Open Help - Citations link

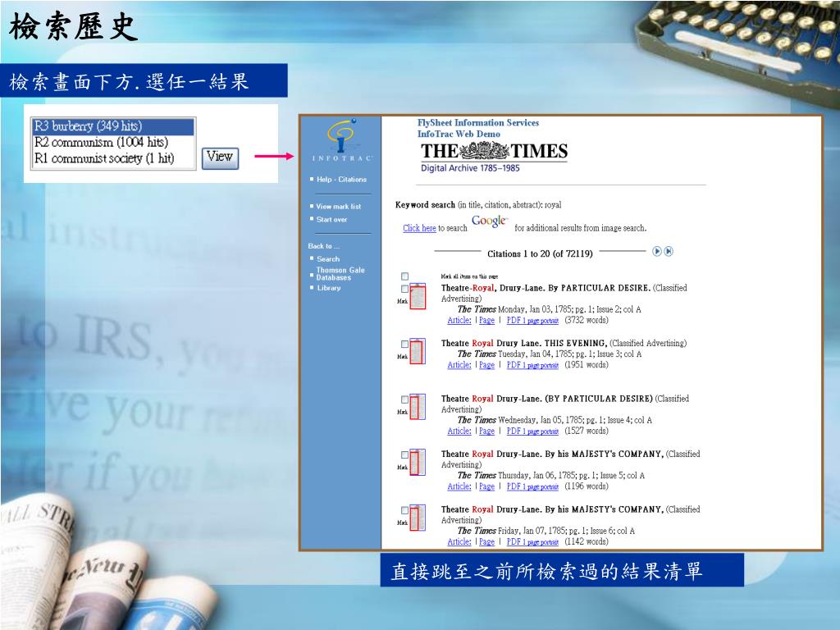341,180
